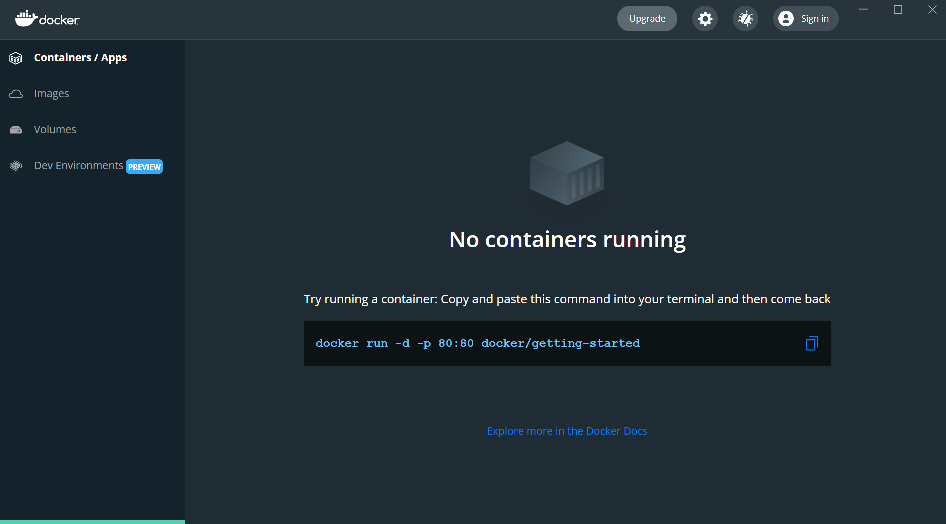946x524 pixels.
Task: Click the Upgrade button
Action: (647, 19)
